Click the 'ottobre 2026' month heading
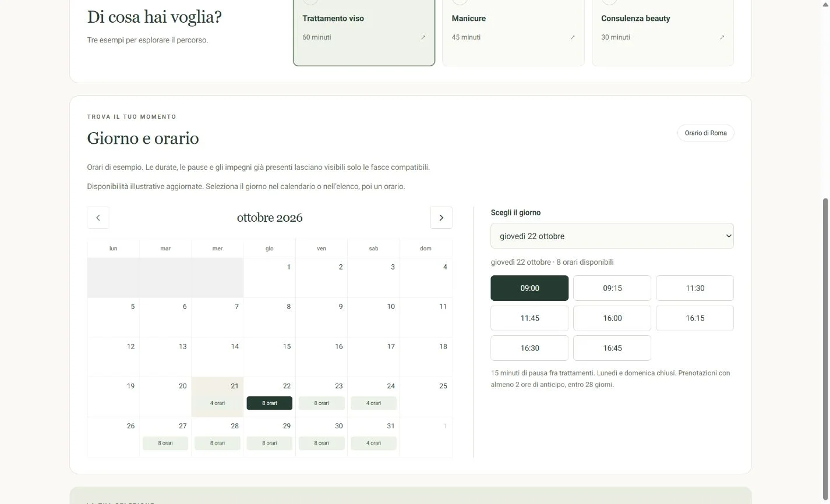 coord(270,218)
